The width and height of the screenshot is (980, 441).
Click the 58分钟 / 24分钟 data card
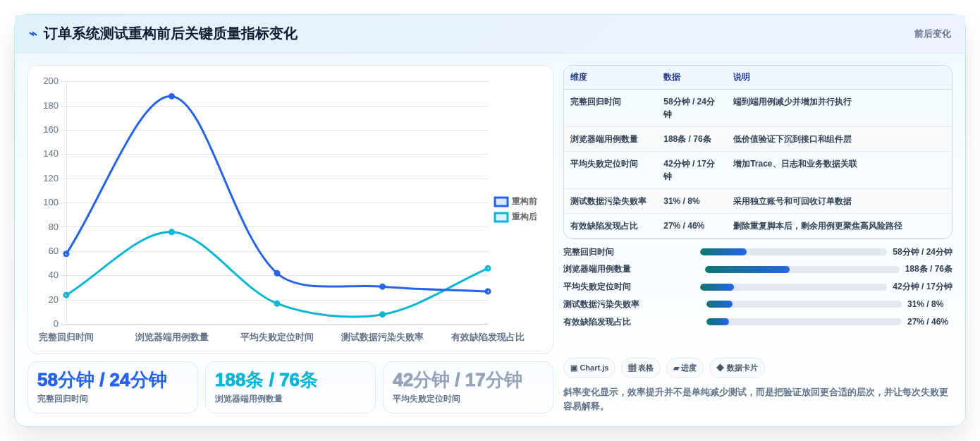coord(113,387)
